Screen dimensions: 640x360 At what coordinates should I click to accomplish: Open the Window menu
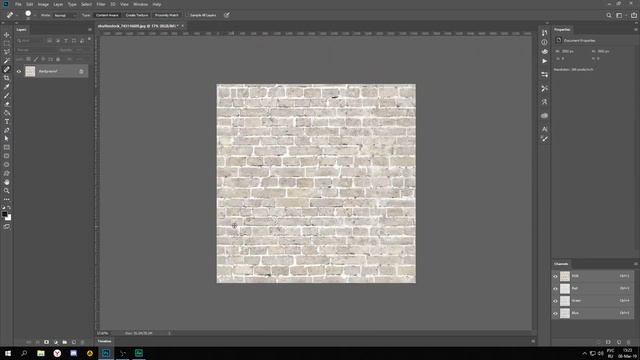[x=140, y=4]
